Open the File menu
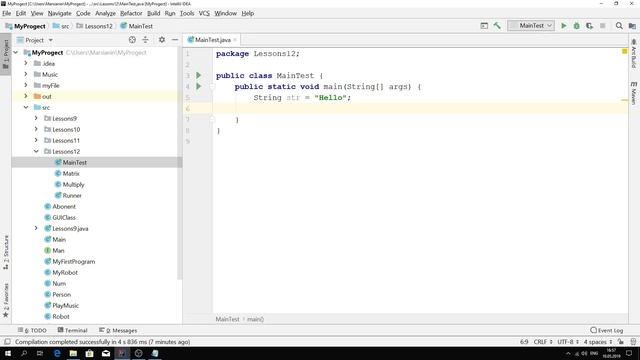 (7, 13)
